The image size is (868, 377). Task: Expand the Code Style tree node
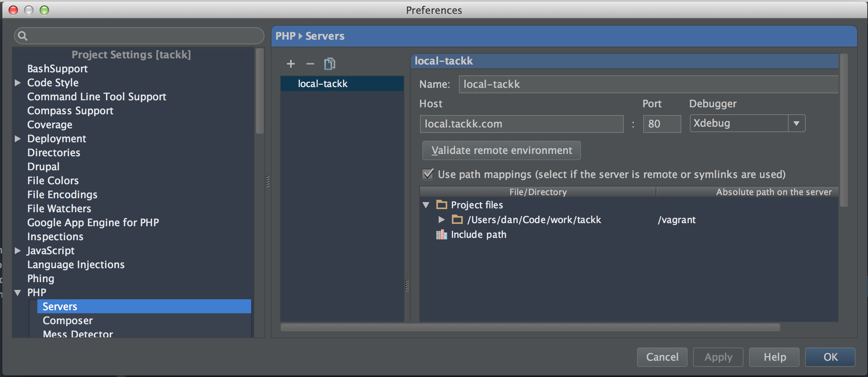(17, 83)
